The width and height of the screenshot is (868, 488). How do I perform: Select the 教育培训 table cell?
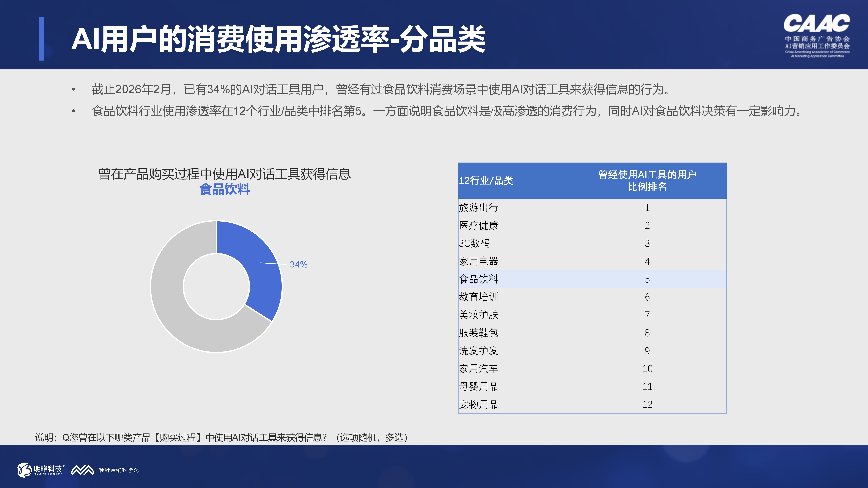click(x=478, y=297)
